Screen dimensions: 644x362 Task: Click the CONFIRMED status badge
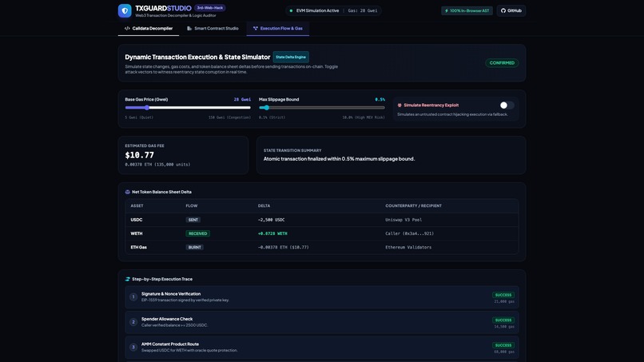[502, 63]
